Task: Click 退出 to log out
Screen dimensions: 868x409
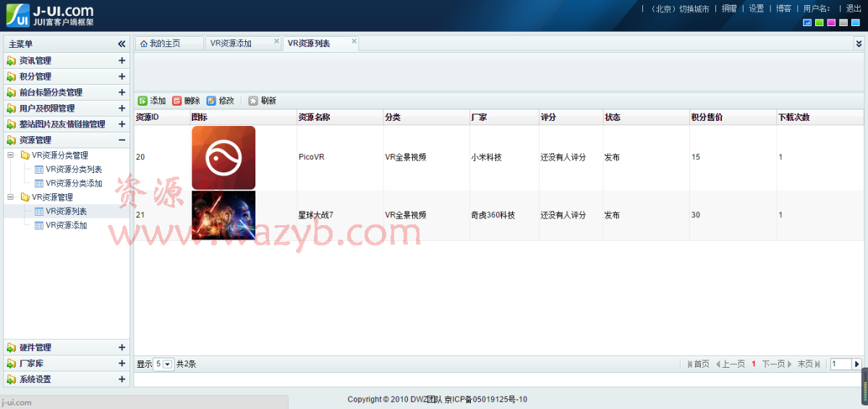Action: click(x=854, y=9)
